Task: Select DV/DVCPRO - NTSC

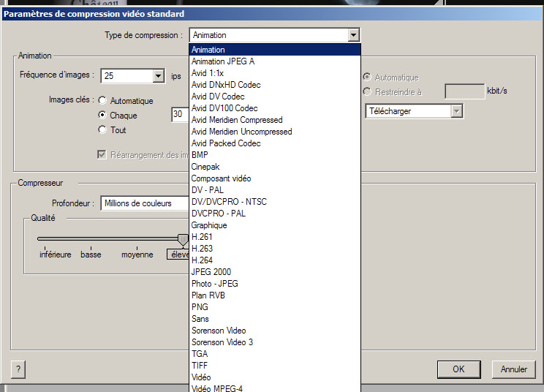Action: click(275, 202)
